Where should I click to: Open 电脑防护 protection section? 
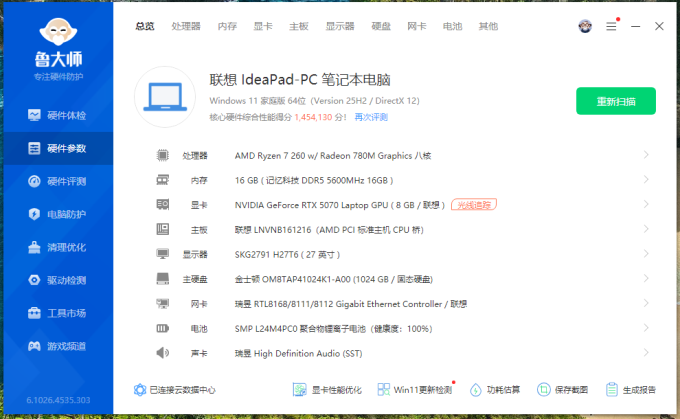(x=58, y=214)
